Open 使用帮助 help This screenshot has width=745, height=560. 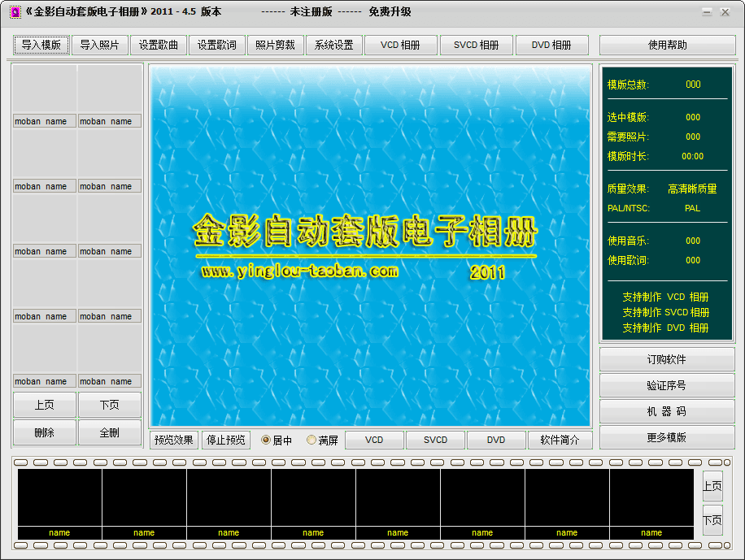point(667,46)
